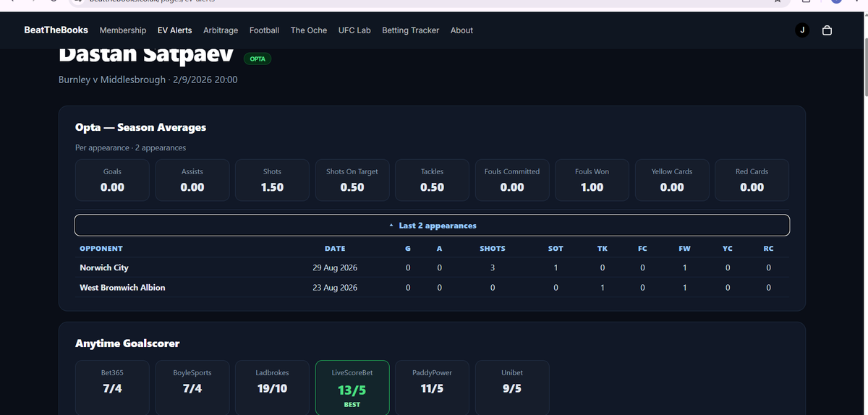Click the TK column header
Viewport: 868px width, 415px height.
602,248
